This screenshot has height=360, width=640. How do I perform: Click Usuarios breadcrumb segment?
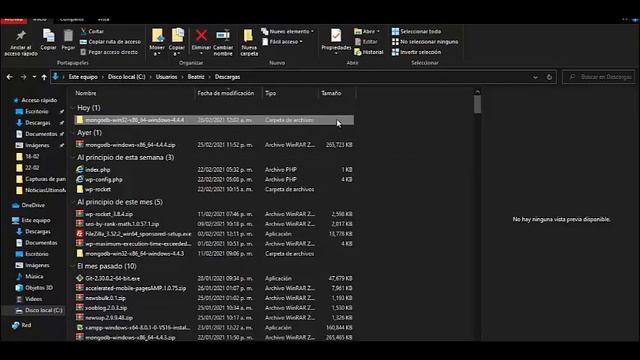coord(167,77)
